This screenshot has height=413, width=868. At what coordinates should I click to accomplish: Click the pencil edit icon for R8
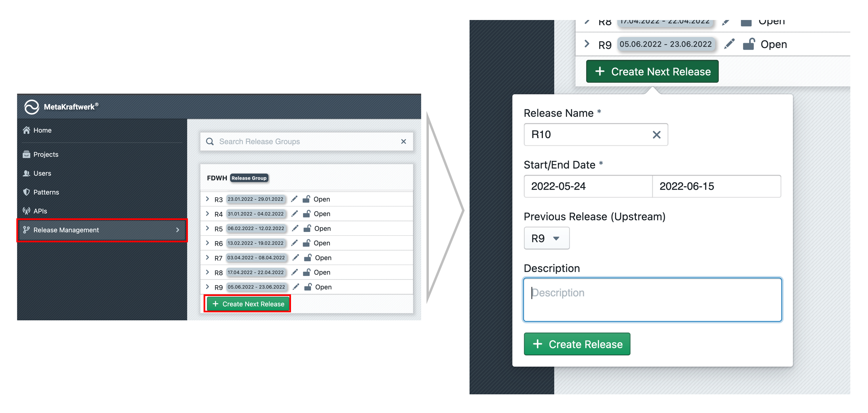294,272
